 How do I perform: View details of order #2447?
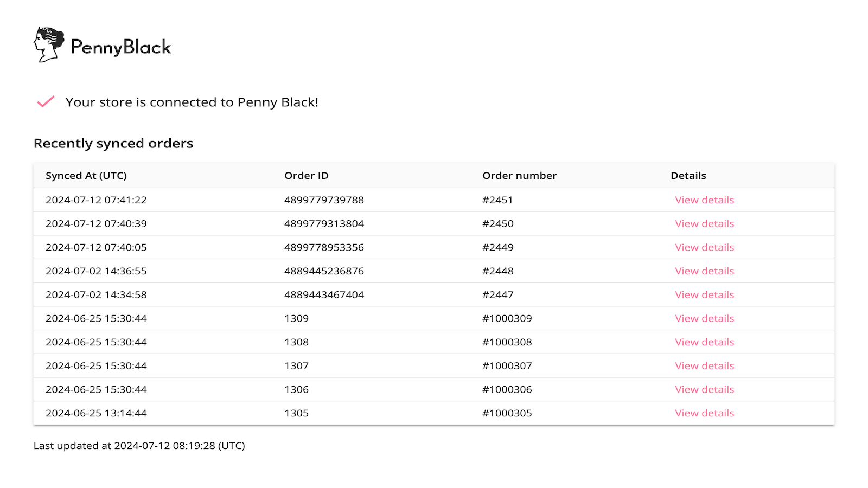704,294
